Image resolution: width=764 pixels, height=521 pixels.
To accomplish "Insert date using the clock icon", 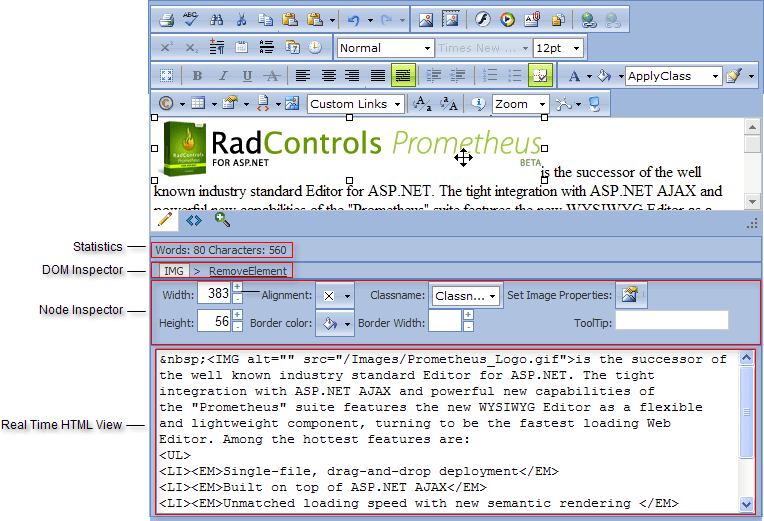I will (315, 47).
